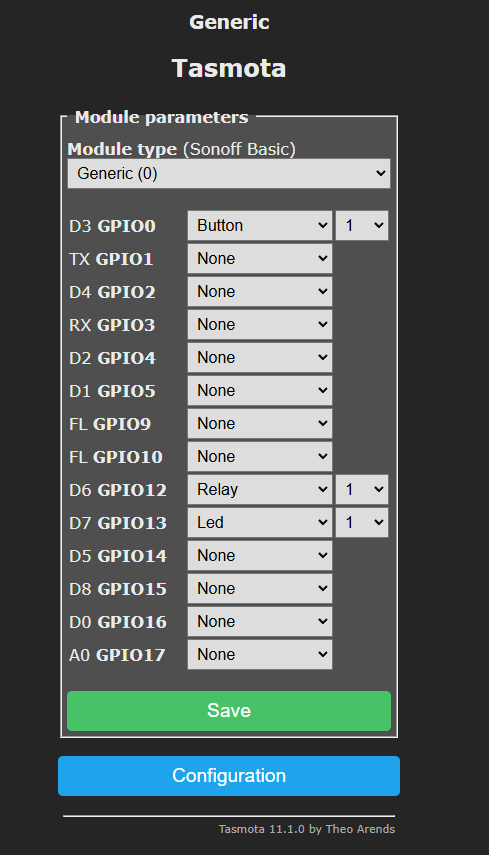
Task: Open the GPIO13 dropdown set to Led
Action: coord(260,522)
